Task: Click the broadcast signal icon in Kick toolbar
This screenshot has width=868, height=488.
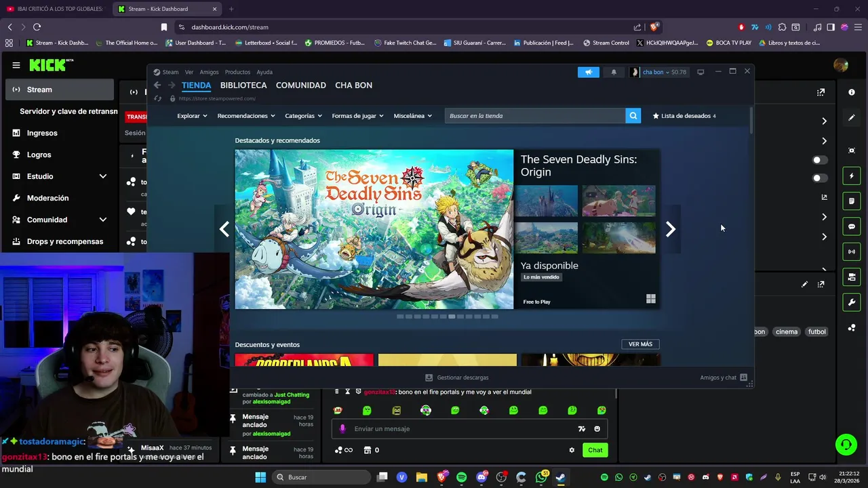Action: (852, 251)
